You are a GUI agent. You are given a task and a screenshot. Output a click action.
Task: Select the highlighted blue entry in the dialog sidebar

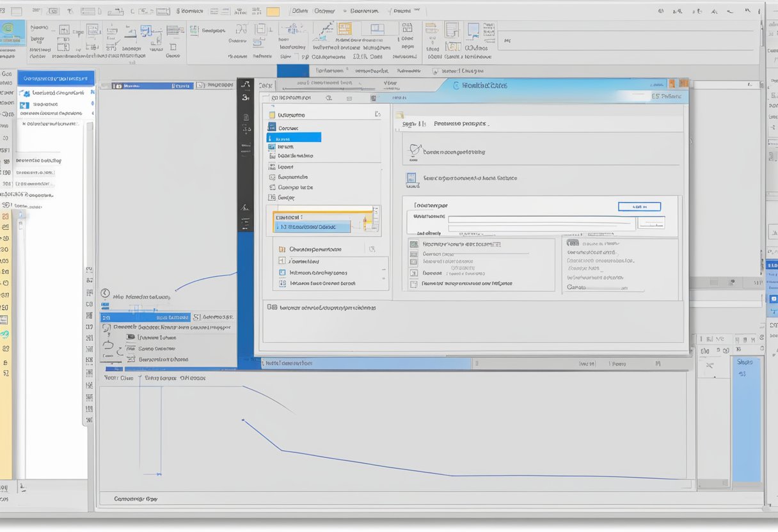coord(293,137)
